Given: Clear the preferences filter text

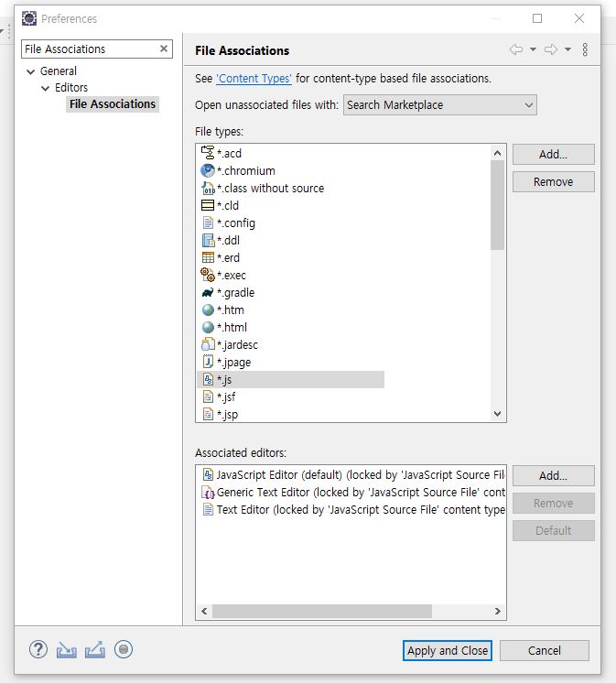Looking at the screenshot, I should pos(164,49).
